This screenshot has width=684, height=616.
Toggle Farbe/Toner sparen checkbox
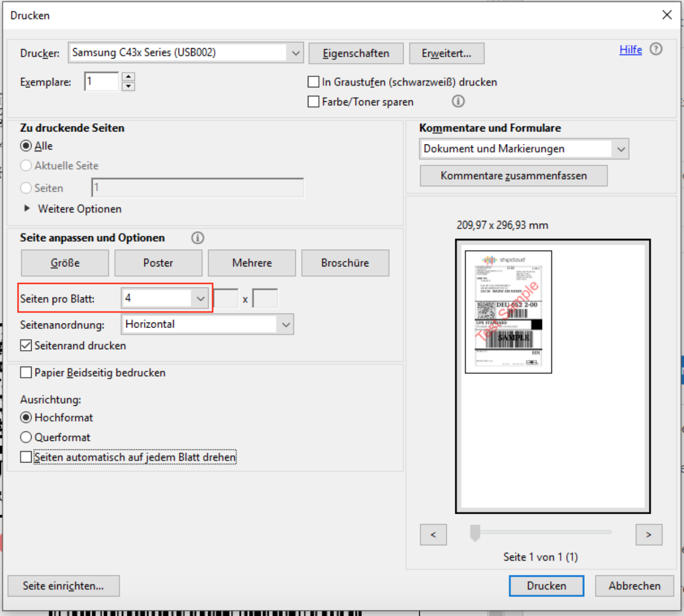[x=313, y=102]
